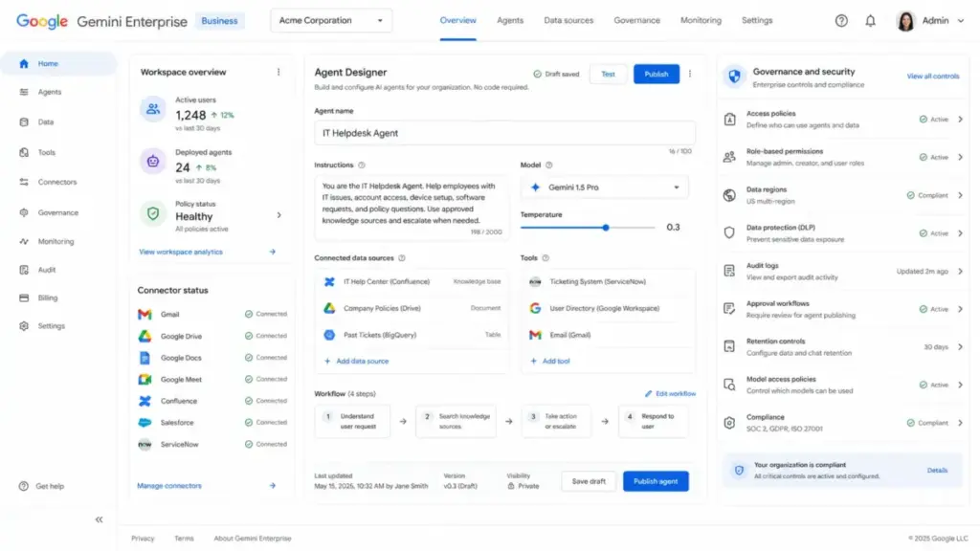Open the Workspace overview three-dot menu
Screen dimensions: 980x551
coord(278,72)
